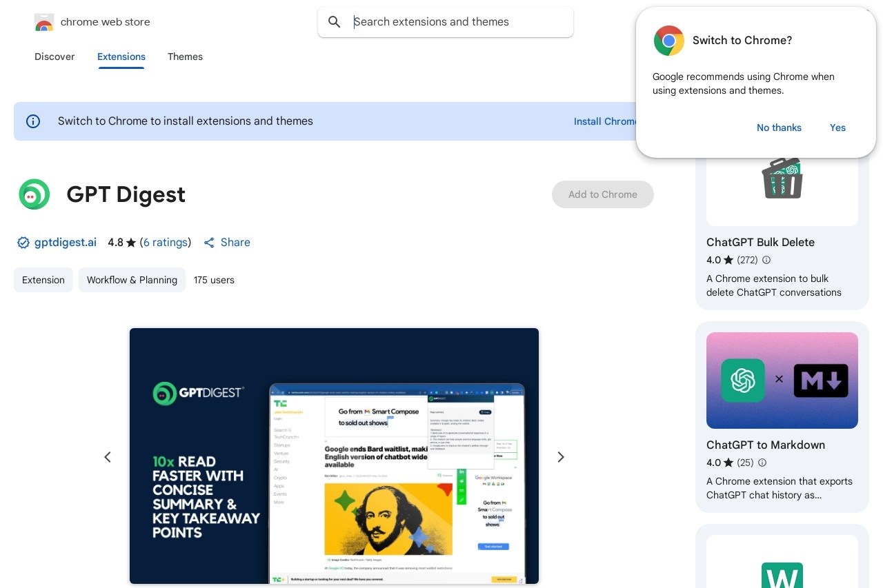
Task: Click the info icon in the blue banner
Action: click(x=33, y=121)
